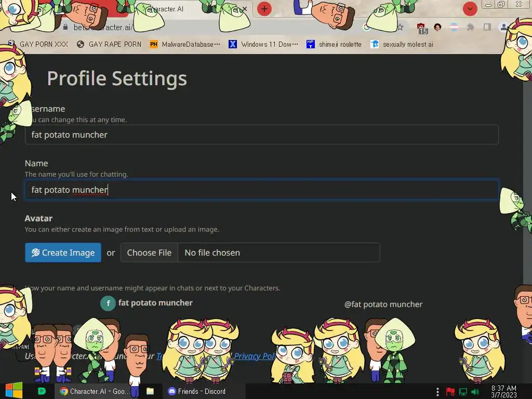Close the Character.AI browser tab

point(244,9)
